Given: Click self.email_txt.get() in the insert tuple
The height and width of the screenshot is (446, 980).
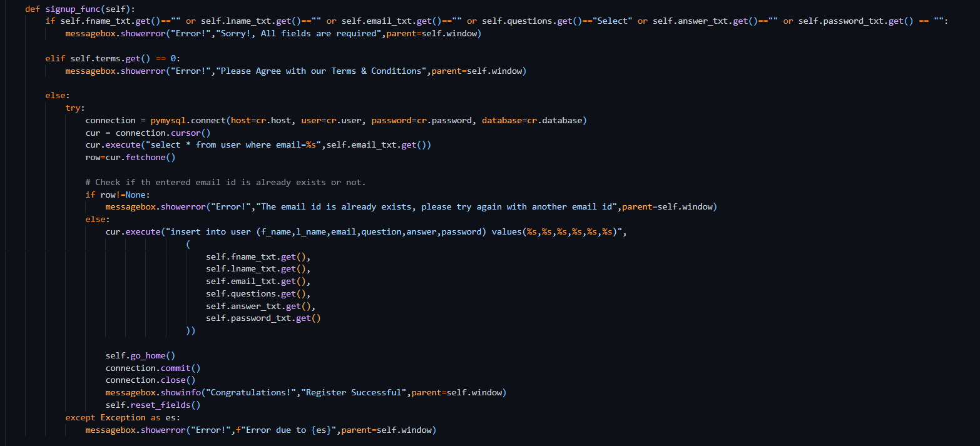Looking at the screenshot, I should pyautogui.click(x=256, y=281).
